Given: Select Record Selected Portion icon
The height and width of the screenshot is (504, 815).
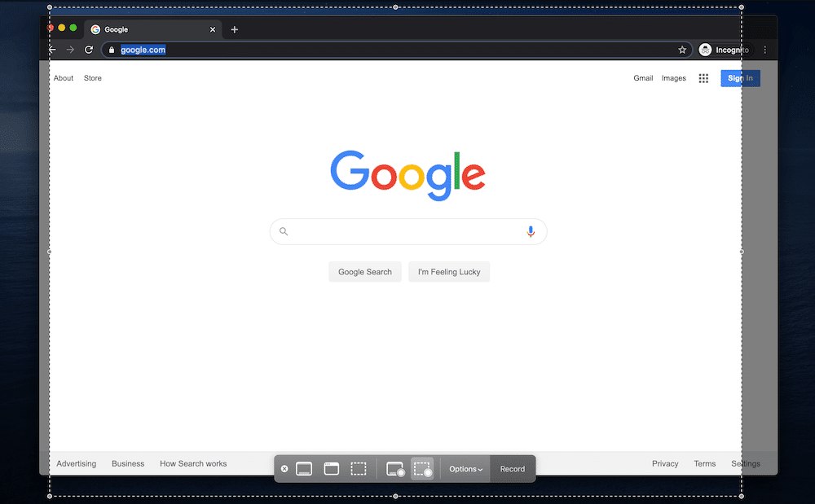Looking at the screenshot, I should click(x=422, y=469).
